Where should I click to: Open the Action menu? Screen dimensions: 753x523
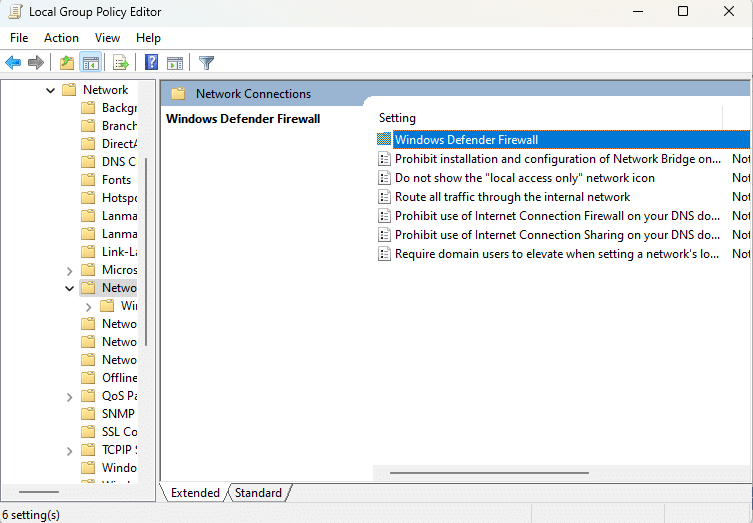click(61, 38)
